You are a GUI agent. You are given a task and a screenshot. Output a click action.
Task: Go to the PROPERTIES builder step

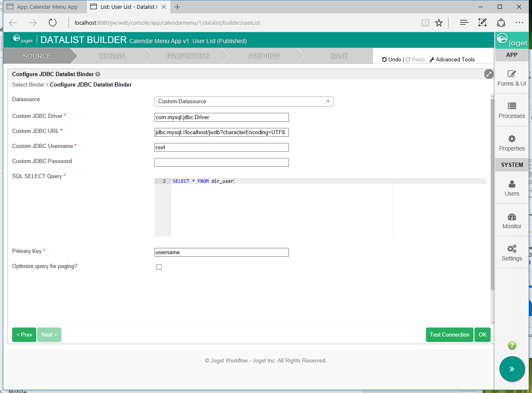(x=188, y=56)
